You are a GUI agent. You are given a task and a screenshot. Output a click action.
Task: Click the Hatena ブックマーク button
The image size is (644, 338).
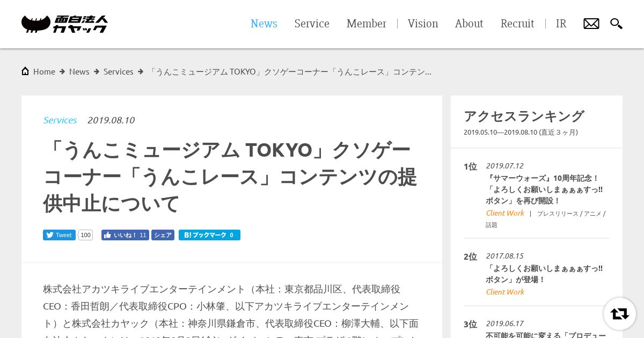click(209, 235)
